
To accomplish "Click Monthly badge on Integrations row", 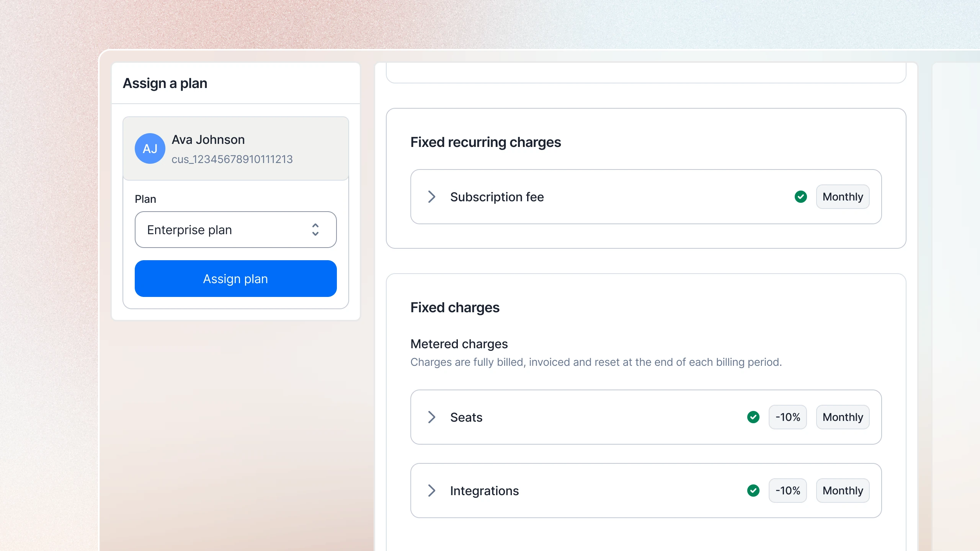I will 843,491.
